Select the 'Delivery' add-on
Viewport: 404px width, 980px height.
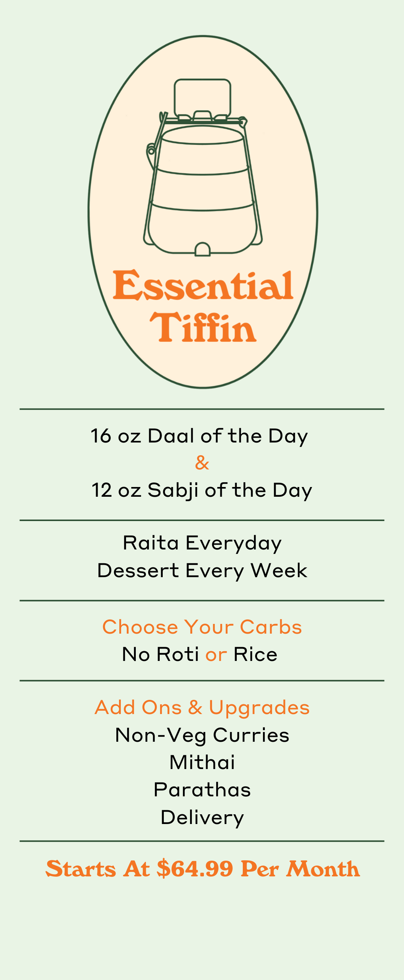coord(202,818)
